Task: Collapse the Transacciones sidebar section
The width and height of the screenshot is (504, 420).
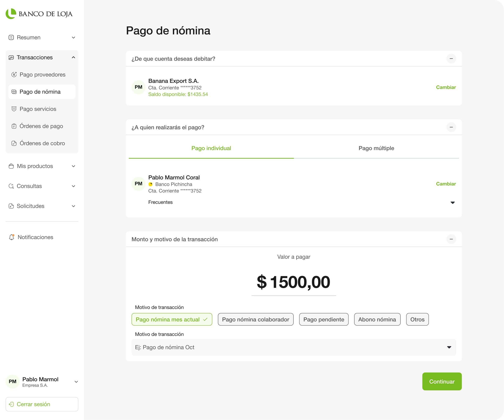Action: click(73, 57)
